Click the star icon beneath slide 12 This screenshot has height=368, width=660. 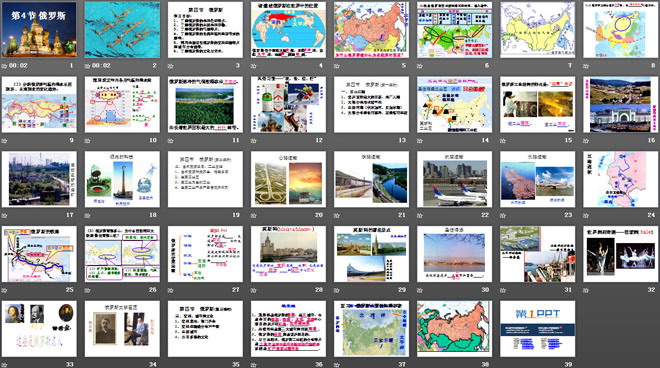pyautogui.click(x=254, y=141)
